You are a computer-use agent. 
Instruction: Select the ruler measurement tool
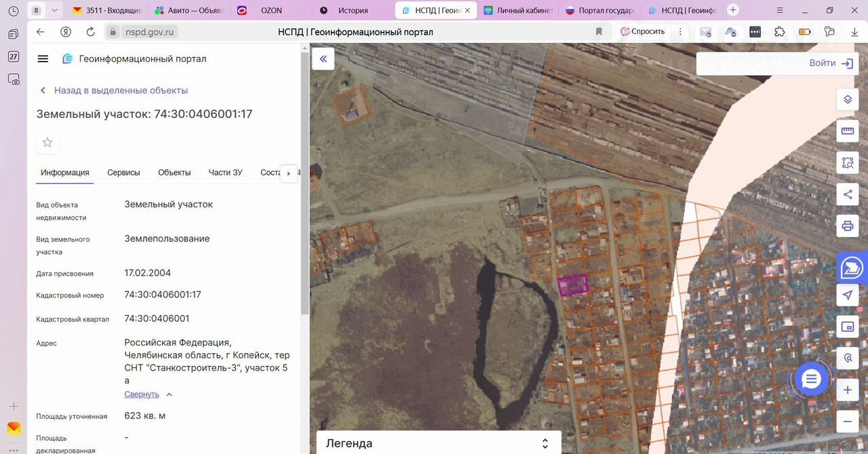847,131
